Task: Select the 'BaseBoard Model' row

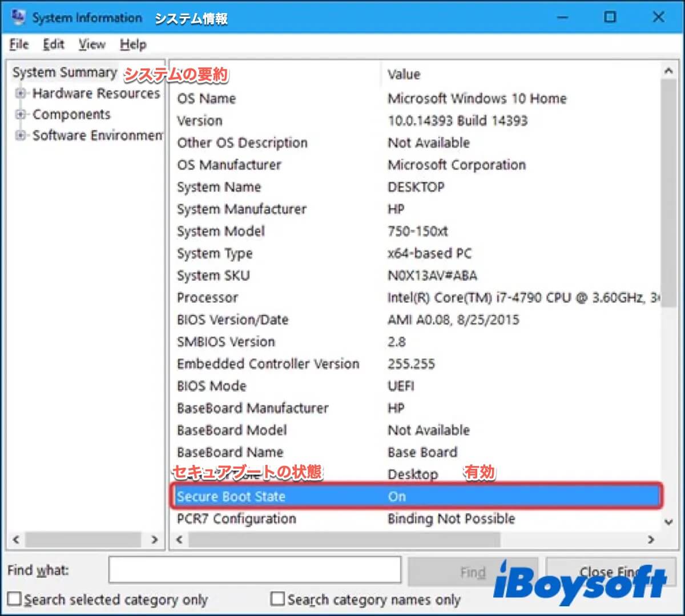Action: click(416, 430)
